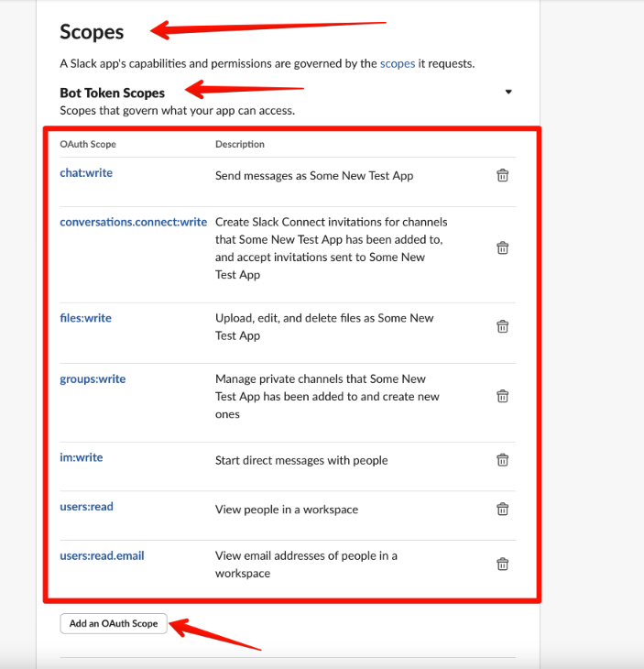
Task: Delete the chat:write scope
Action: pos(502,176)
